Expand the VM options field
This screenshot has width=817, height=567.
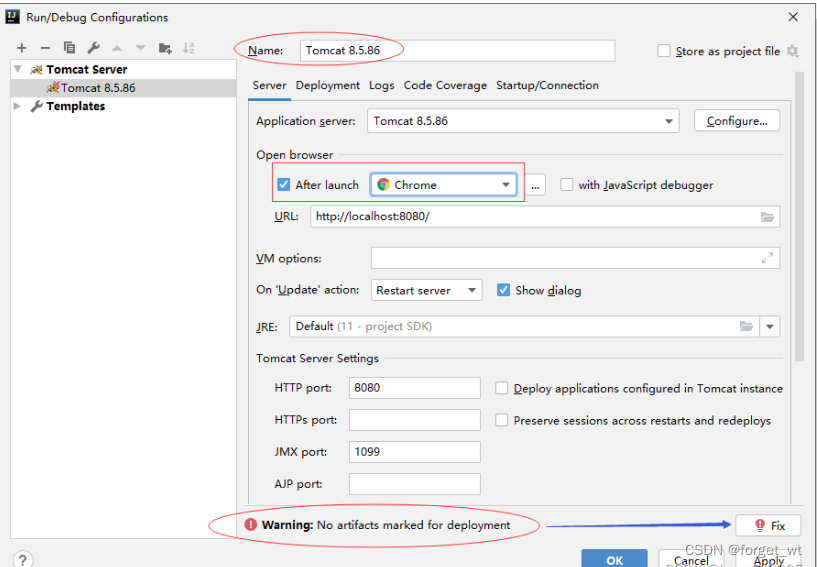point(767,258)
